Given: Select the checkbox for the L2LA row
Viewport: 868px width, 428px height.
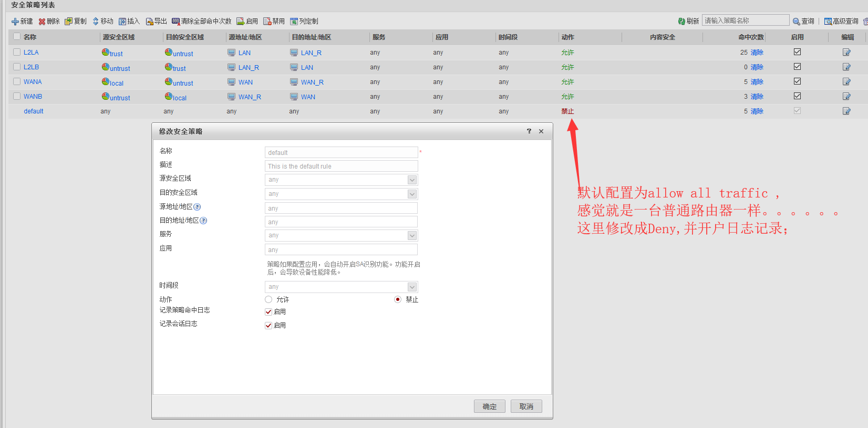Looking at the screenshot, I should coord(17,52).
